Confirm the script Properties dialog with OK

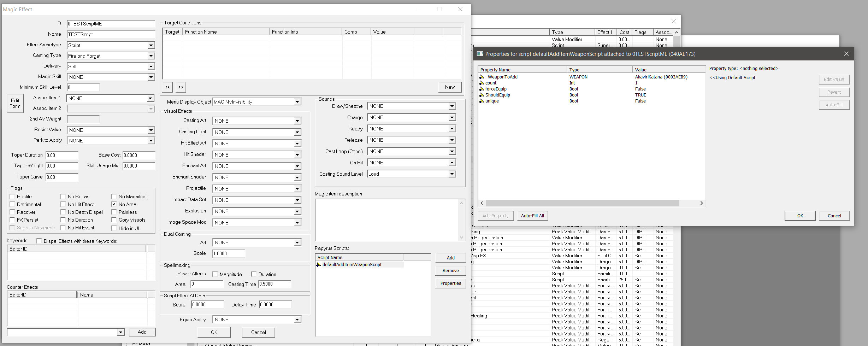point(800,216)
